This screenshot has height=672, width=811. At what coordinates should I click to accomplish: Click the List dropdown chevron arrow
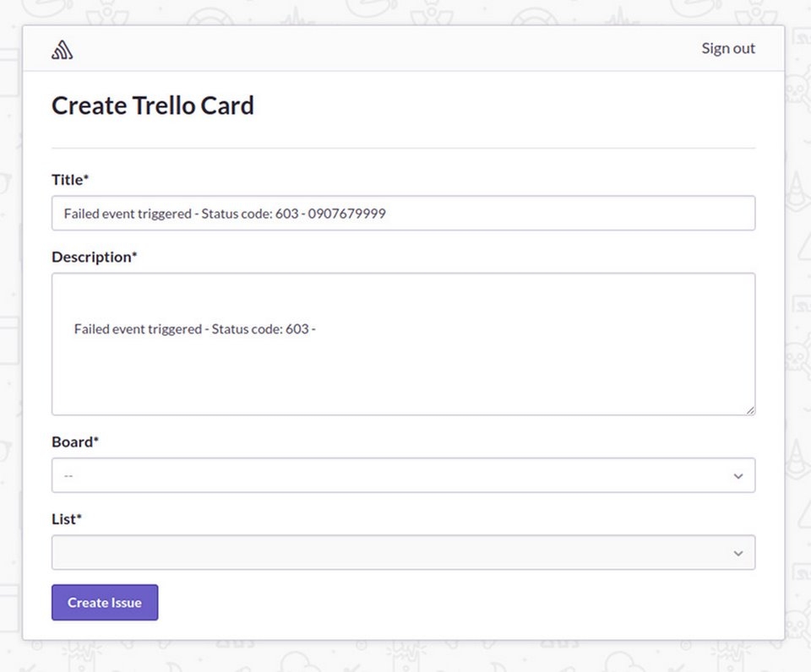[738, 553]
